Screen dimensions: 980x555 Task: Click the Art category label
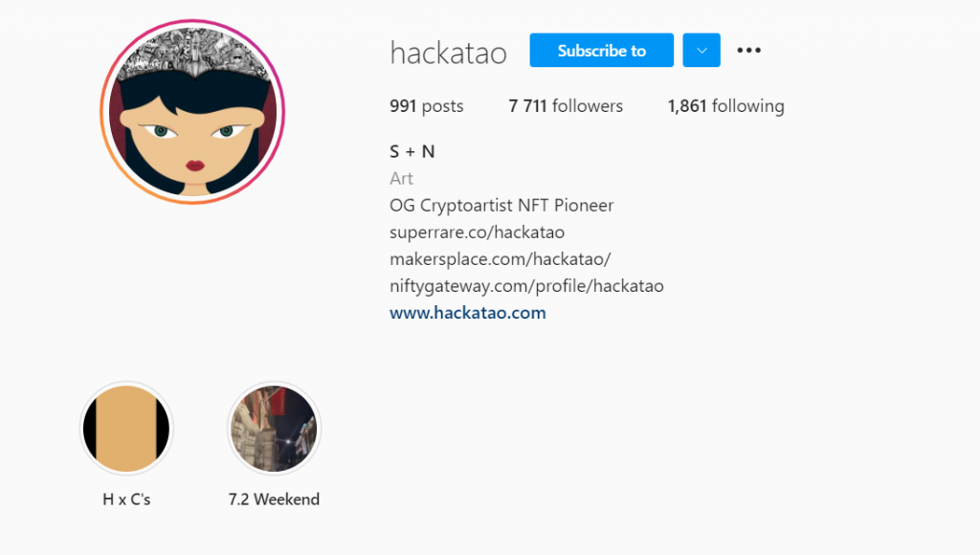(x=401, y=179)
